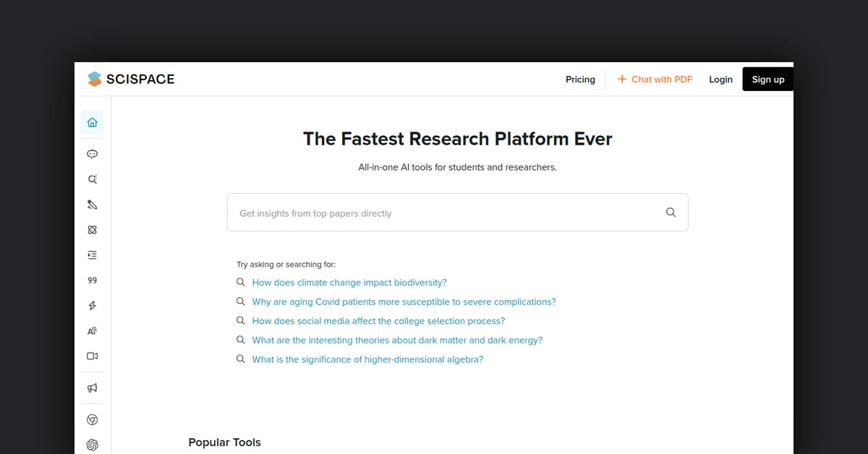Open the quotation marks citation icon
This screenshot has width=868, height=454.
pyautogui.click(x=92, y=280)
